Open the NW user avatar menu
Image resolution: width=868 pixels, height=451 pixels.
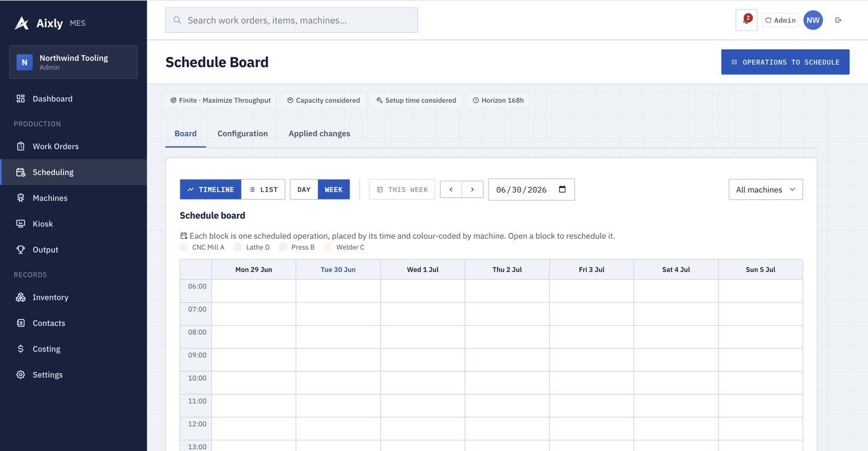click(x=813, y=20)
